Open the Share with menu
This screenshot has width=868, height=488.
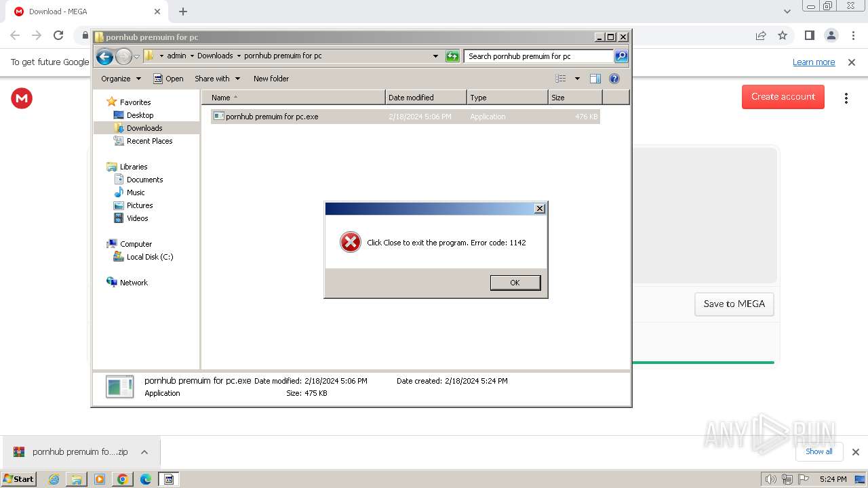(217, 79)
